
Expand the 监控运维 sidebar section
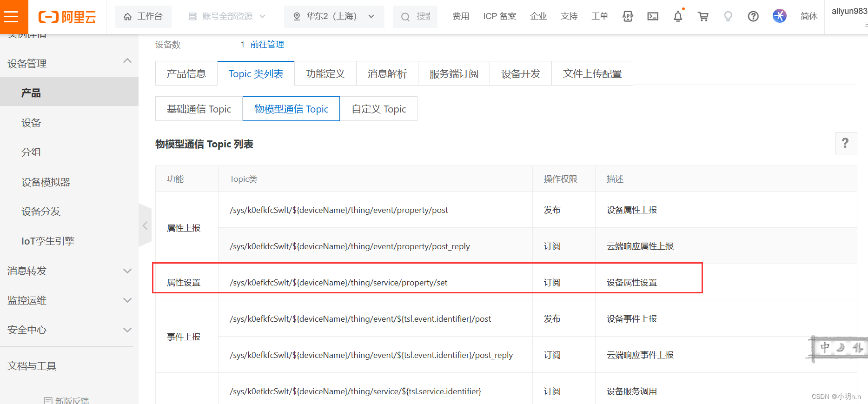pos(69,300)
